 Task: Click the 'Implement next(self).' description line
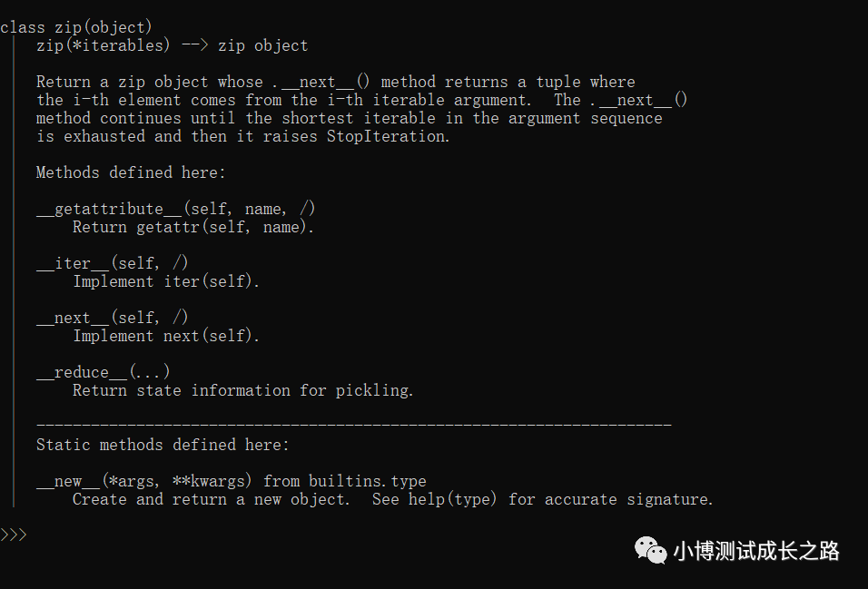tap(166, 336)
